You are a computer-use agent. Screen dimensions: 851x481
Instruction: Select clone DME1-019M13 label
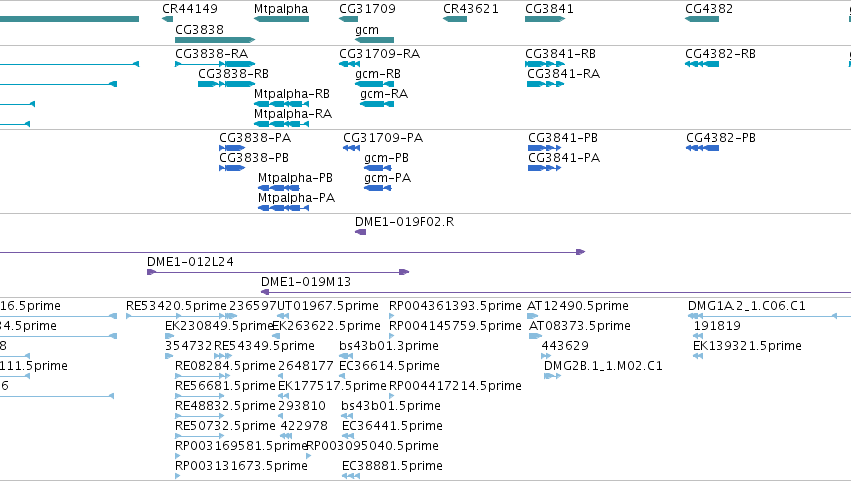[306, 282]
